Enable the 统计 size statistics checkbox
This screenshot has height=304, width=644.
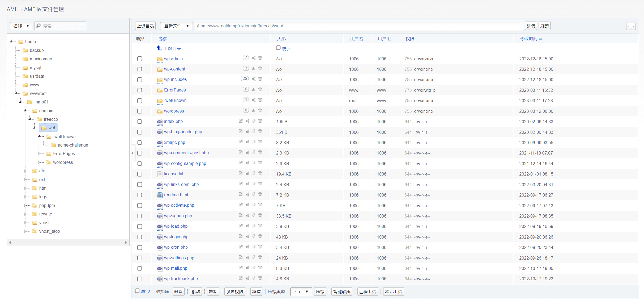coord(278,48)
